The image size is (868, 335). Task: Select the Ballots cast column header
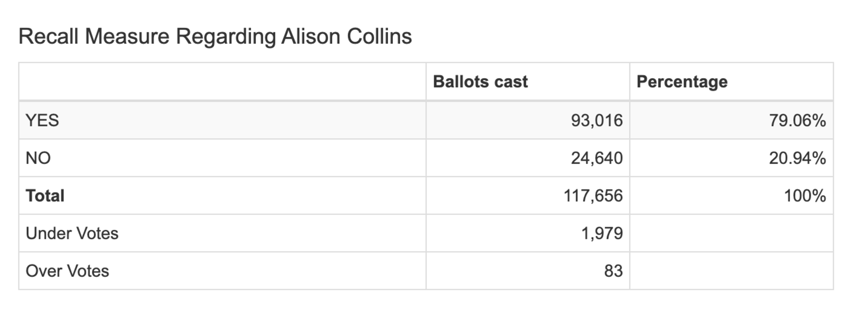tap(480, 82)
